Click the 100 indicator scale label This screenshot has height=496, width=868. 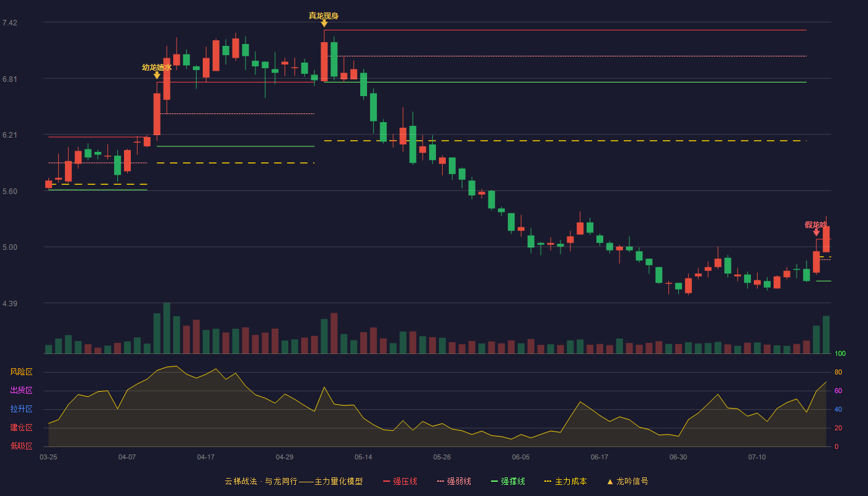tap(840, 353)
